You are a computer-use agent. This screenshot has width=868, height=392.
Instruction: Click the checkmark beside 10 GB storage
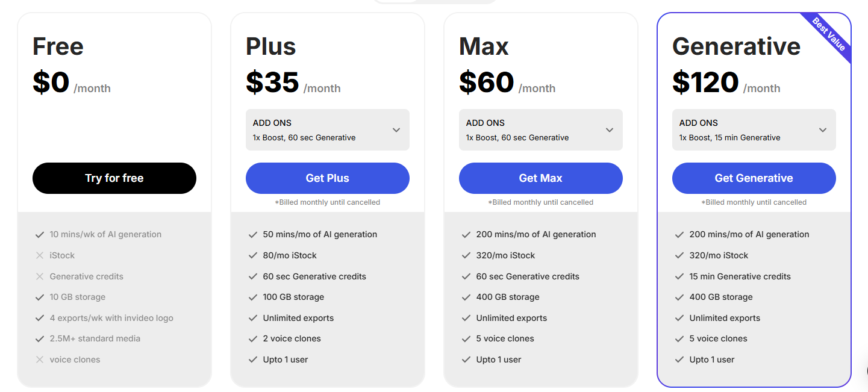tap(40, 297)
